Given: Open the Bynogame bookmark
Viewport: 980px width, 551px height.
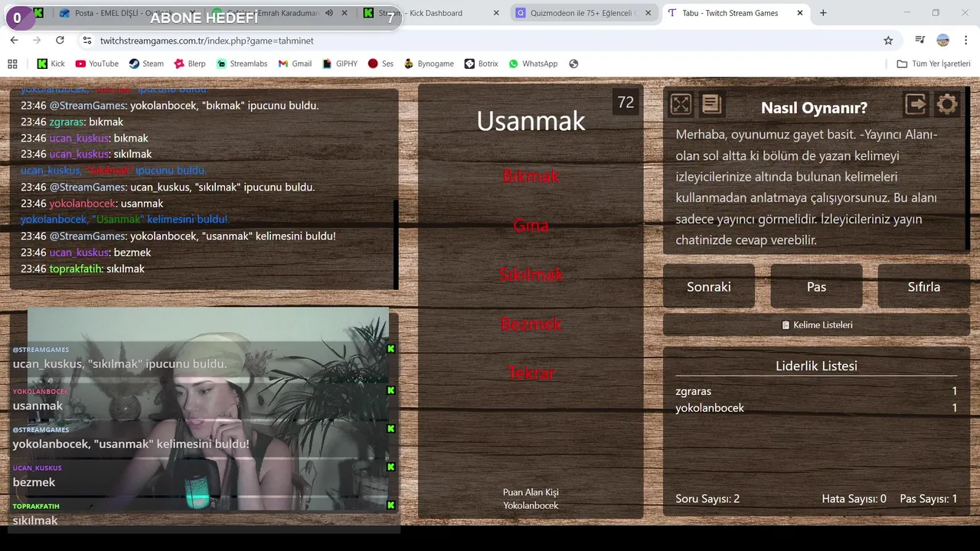Looking at the screenshot, I should click(429, 64).
